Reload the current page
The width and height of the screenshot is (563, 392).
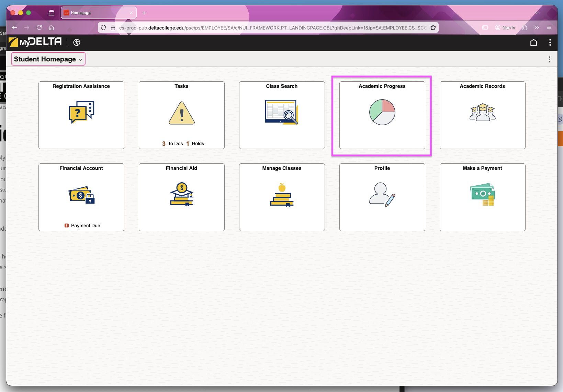tap(39, 27)
